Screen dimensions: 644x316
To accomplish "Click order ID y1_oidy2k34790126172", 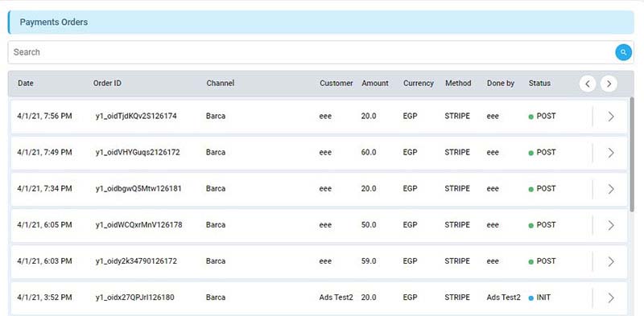I will [136, 261].
